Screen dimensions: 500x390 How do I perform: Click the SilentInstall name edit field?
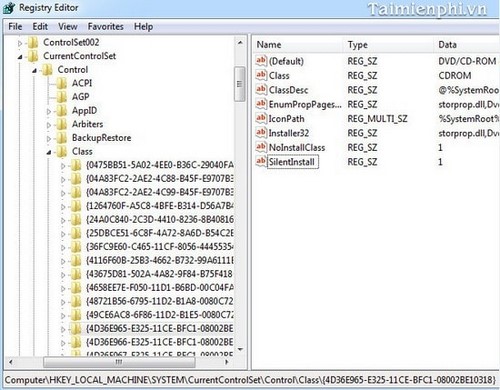click(x=293, y=162)
